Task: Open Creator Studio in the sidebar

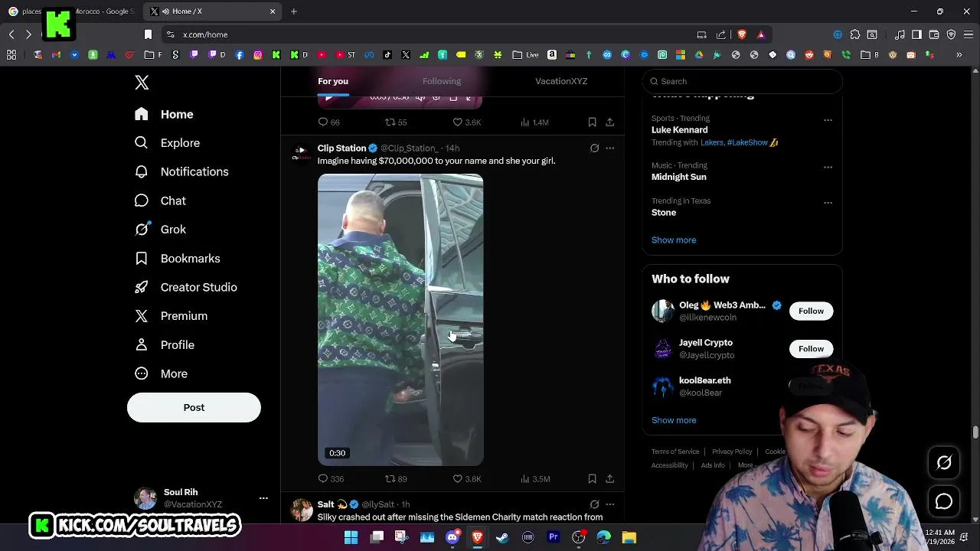Action: (185, 287)
